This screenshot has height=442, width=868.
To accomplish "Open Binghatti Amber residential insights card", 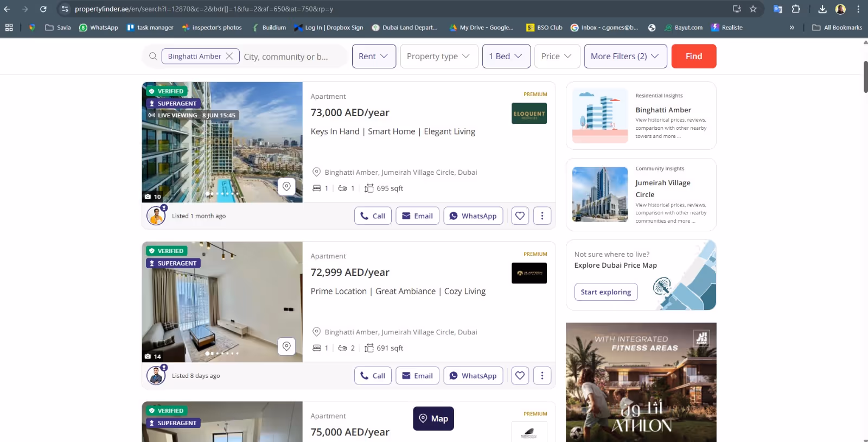I will coord(641,116).
